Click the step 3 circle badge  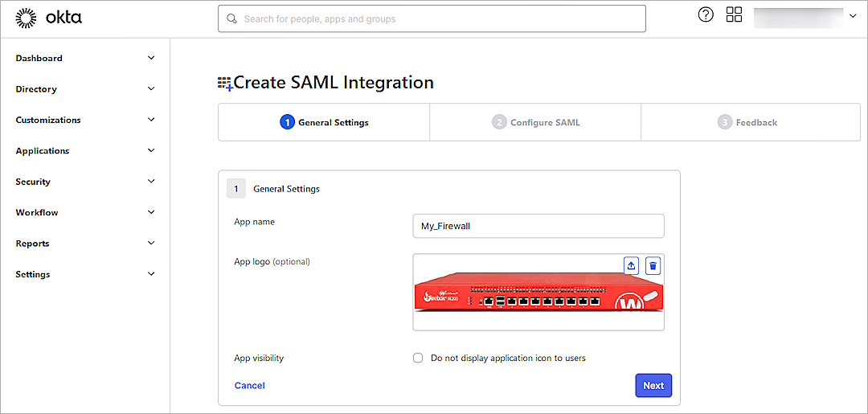725,122
